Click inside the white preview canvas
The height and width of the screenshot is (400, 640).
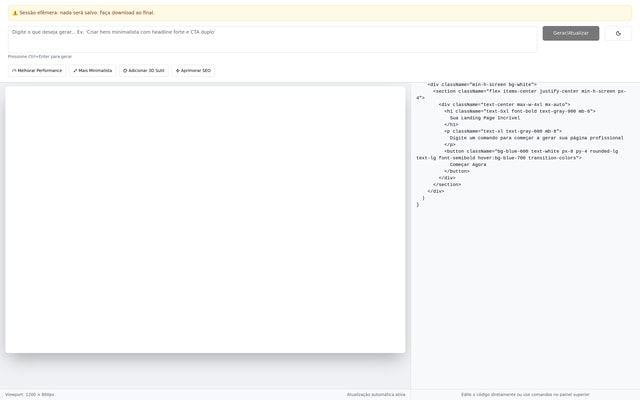pyautogui.click(x=205, y=220)
